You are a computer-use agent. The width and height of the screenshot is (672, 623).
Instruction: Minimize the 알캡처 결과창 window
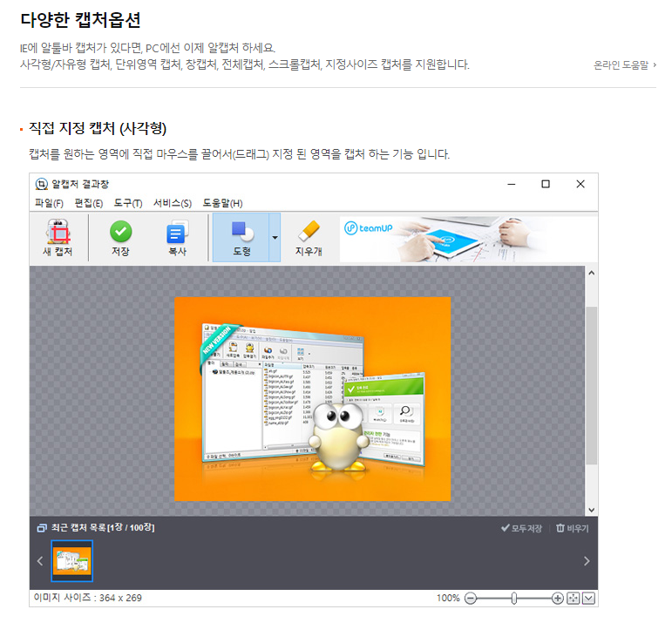point(512,184)
